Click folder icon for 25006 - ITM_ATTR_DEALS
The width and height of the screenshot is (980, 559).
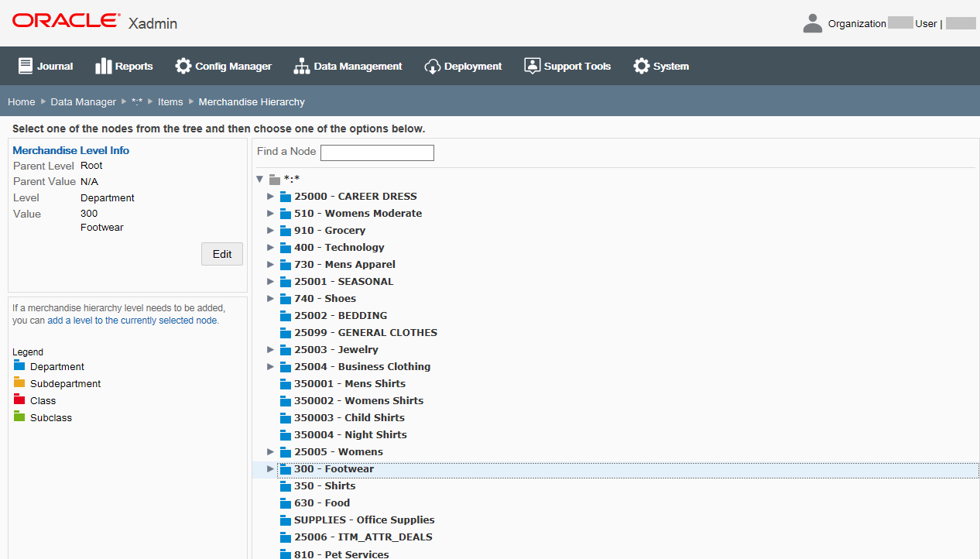(x=285, y=537)
